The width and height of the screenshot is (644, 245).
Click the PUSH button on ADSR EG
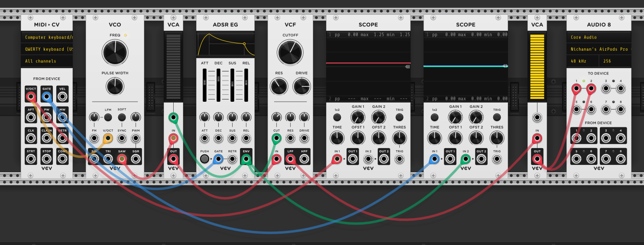(204, 159)
